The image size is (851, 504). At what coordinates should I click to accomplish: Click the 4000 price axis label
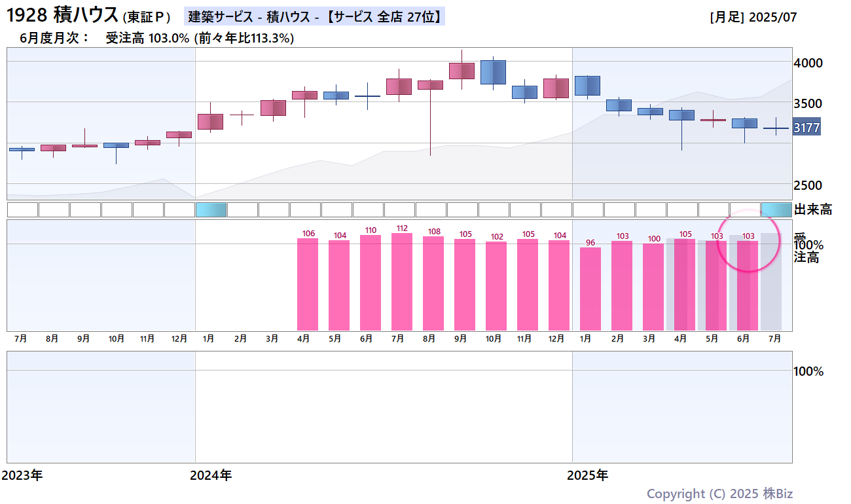pos(808,63)
